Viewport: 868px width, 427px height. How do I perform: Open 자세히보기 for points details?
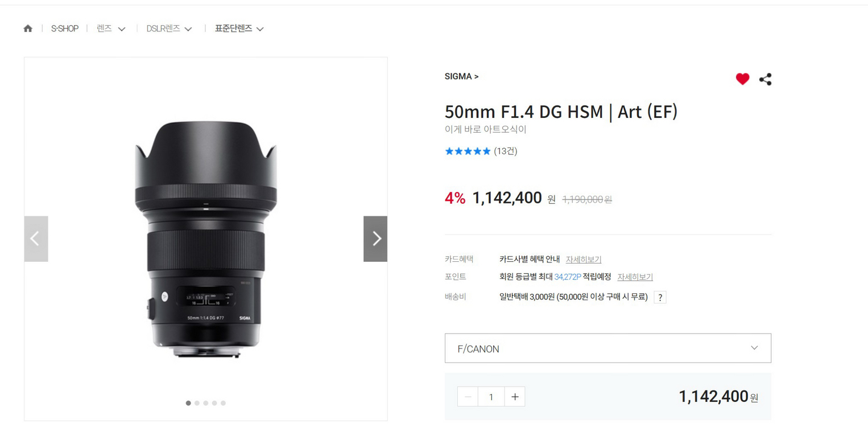click(x=635, y=277)
